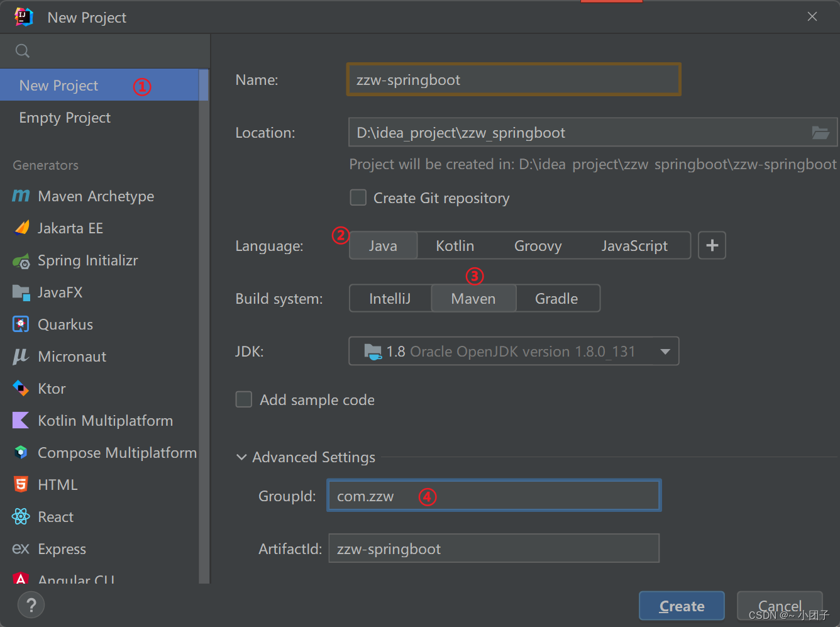Choose IntelliJ build system

pos(390,299)
